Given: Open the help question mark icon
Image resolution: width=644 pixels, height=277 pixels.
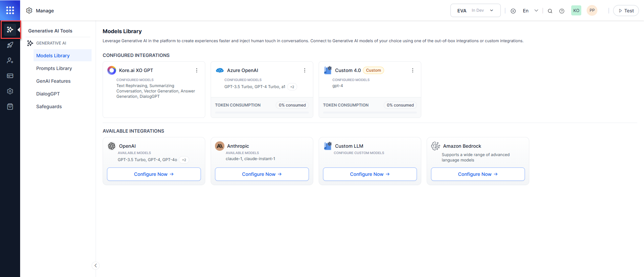Looking at the screenshot, I should coord(562,11).
